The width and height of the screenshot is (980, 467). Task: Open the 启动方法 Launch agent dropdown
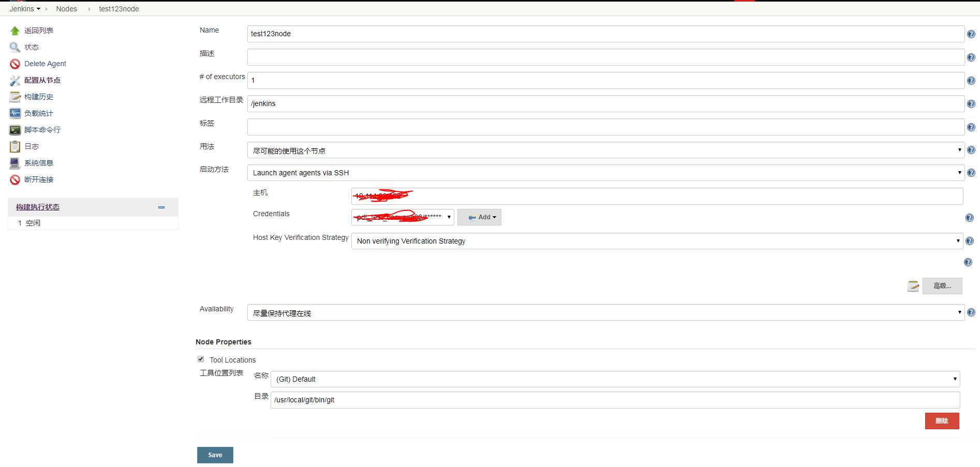click(605, 173)
